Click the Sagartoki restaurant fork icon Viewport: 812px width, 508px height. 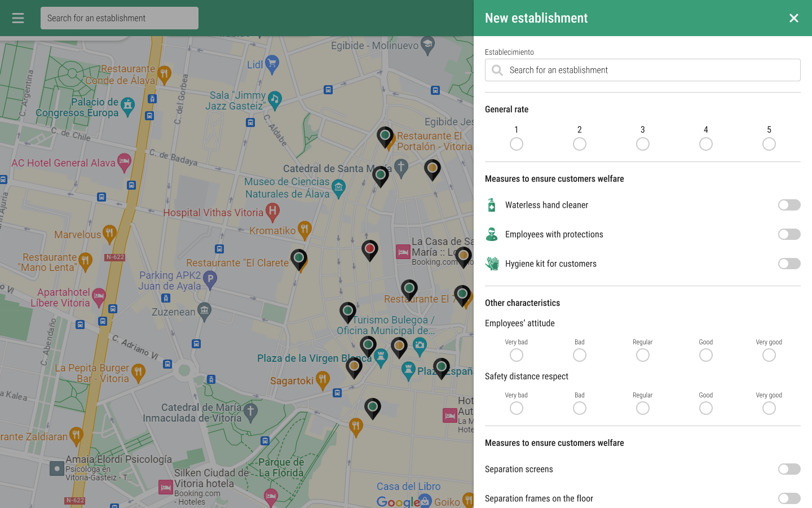coord(323,380)
